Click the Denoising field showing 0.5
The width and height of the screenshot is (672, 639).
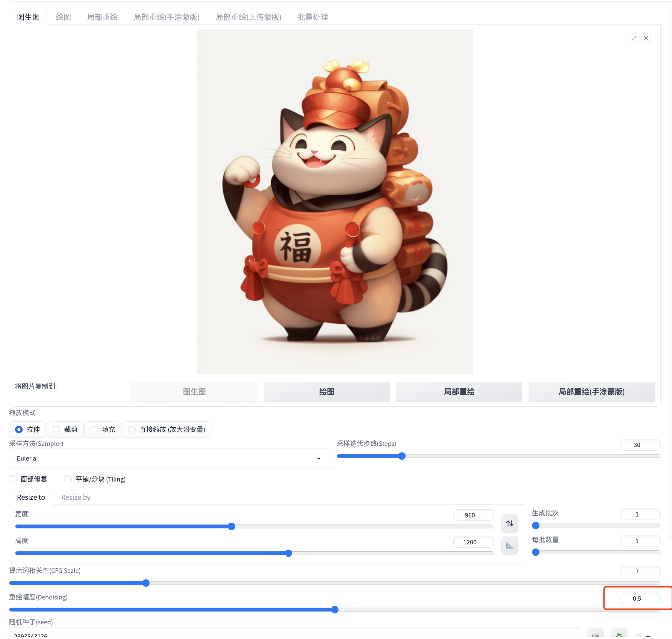tap(640, 599)
